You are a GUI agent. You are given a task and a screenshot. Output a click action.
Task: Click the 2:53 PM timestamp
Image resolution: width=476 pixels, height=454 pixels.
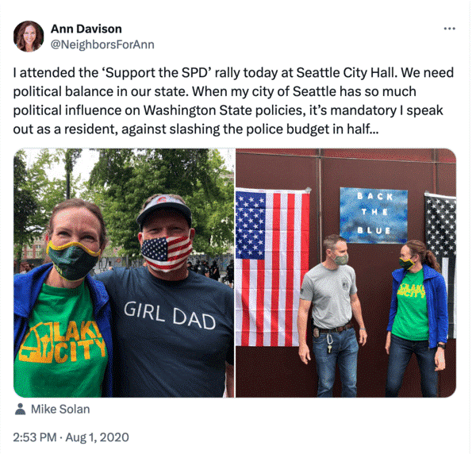click(x=35, y=437)
